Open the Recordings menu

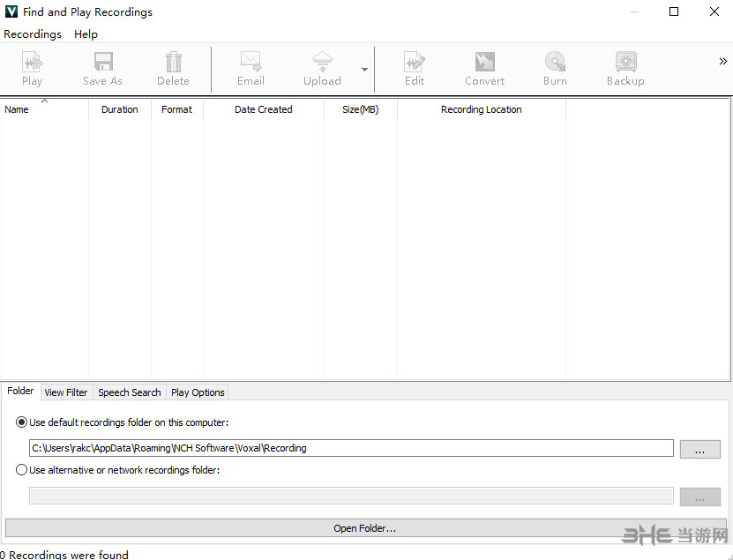33,34
